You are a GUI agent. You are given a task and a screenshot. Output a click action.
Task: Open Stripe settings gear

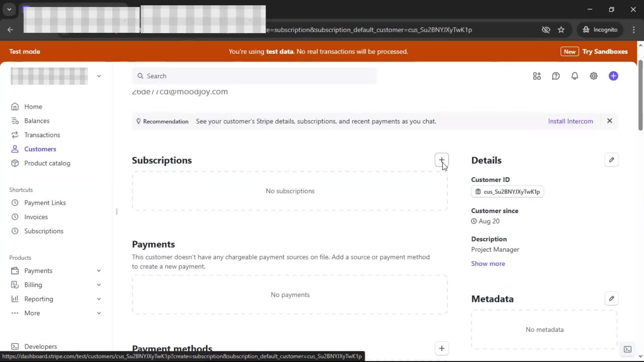coord(593,76)
